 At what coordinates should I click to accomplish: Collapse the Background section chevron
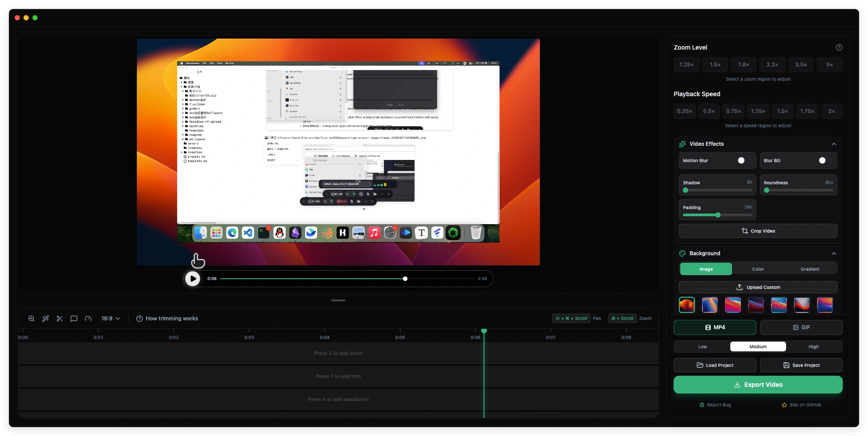[833, 253]
